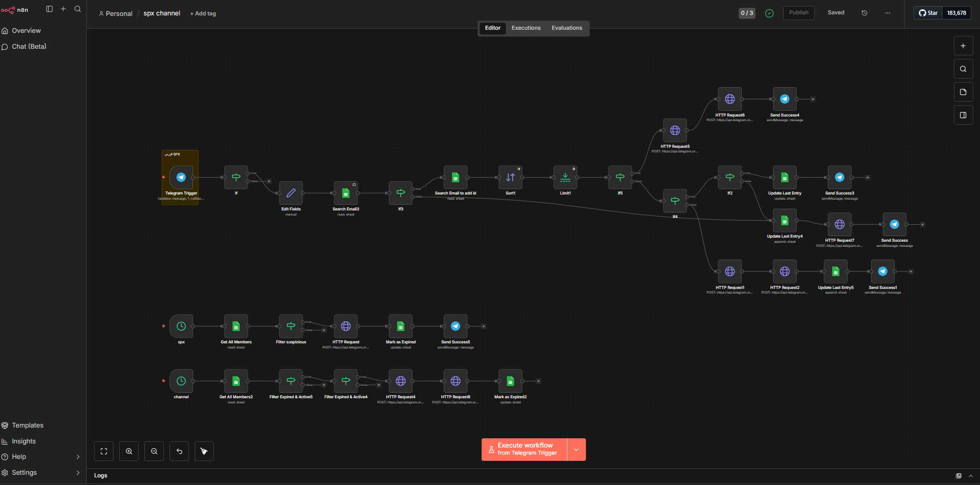This screenshot has height=485, width=980.
Task: Expand the Logs panel chevron
Action: [971, 476]
